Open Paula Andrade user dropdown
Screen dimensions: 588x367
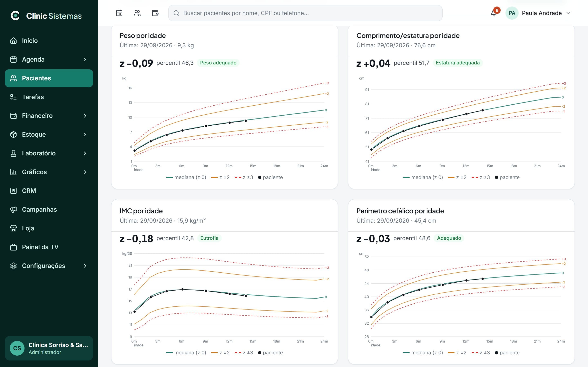pos(538,13)
